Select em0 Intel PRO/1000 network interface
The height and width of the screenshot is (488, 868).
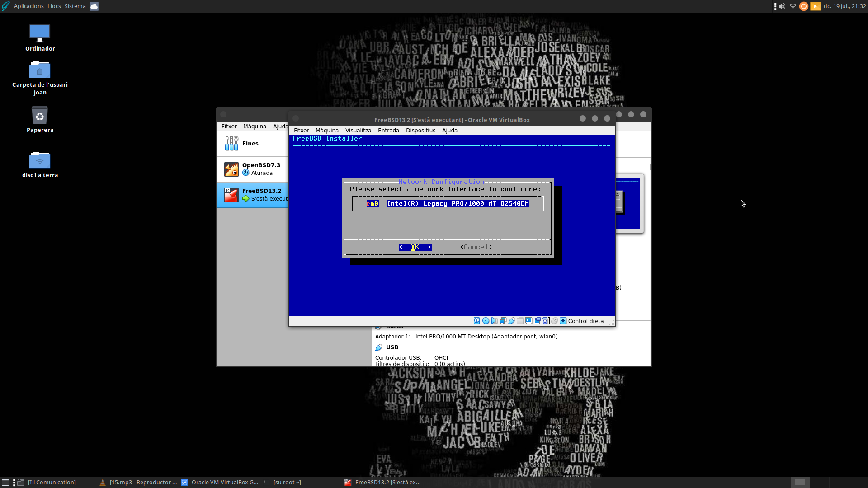tap(448, 204)
